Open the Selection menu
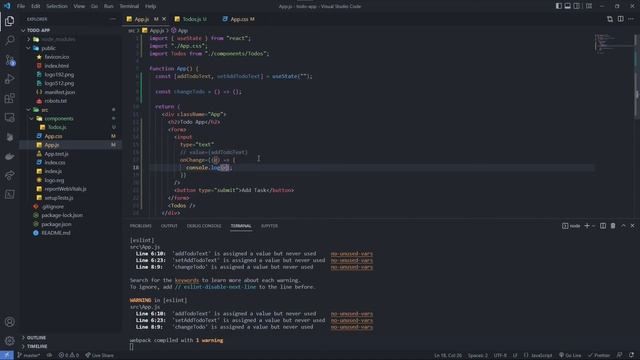Viewport: 640px width, 360px height. pyautogui.click(x=57, y=6)
